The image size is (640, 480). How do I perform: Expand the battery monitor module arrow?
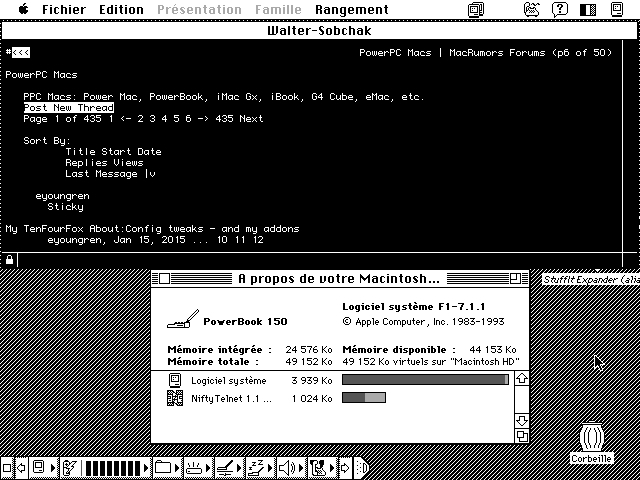pyautogui.click(x=146, y=467)
